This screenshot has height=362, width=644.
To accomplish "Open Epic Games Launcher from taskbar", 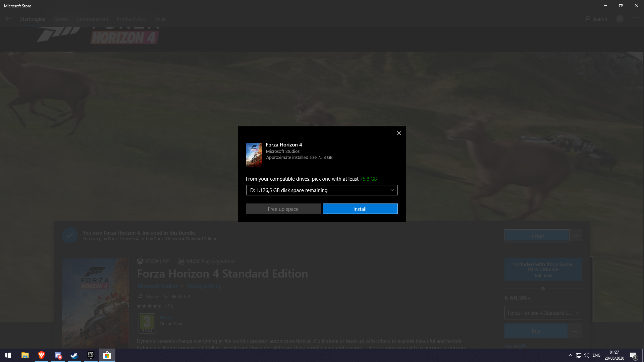I will pos(91,355).
